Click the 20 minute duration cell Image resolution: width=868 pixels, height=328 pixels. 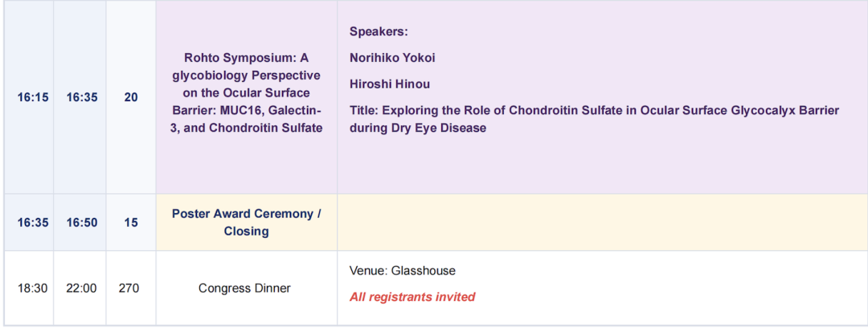click(x=131, y=97)
